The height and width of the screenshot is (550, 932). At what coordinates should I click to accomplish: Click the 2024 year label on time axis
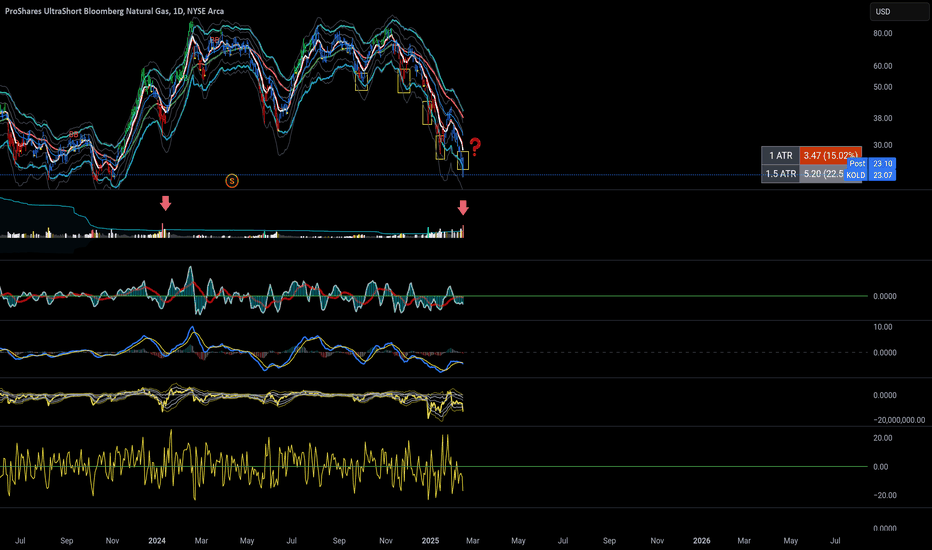pos(157,540)
